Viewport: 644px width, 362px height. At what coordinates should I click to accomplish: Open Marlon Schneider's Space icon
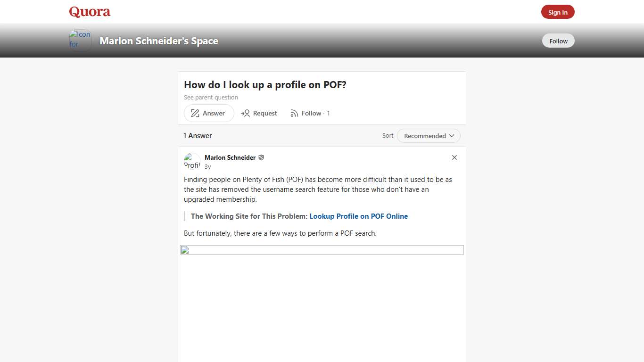click(x=80, y=41)
